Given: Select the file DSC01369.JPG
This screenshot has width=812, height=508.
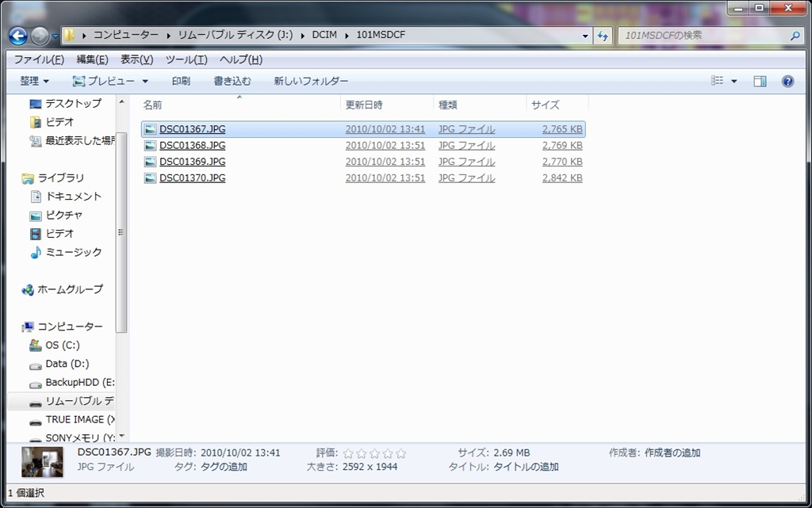Looking at the screenshot, I should coord(192,162).
